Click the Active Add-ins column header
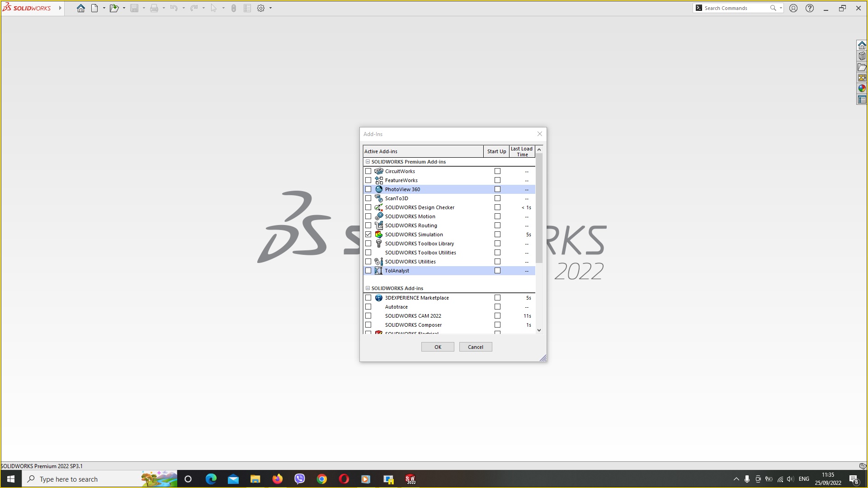The height and width of the screenshot is (488, 868). point(423,151)
